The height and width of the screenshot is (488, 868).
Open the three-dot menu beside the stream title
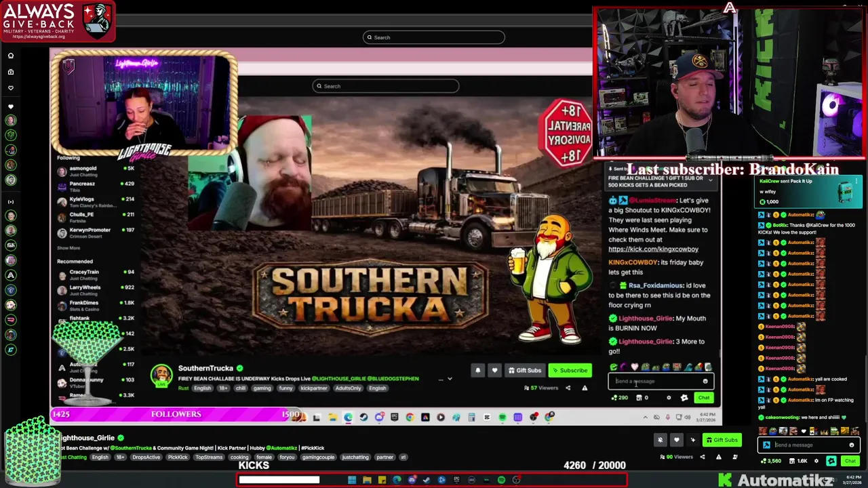(x=440, y=379)
